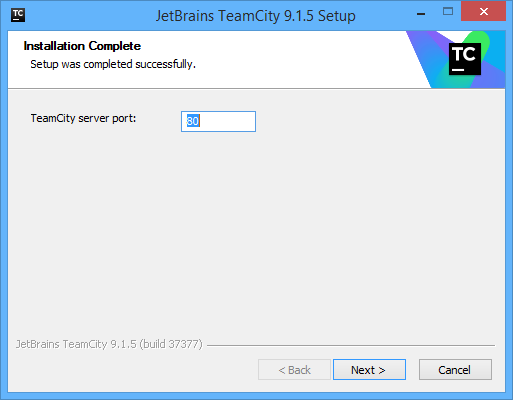The width and height of the screenshot is (513, 400).
Task: Click the separator line beside the build text
Action: [x=351, y=345]
